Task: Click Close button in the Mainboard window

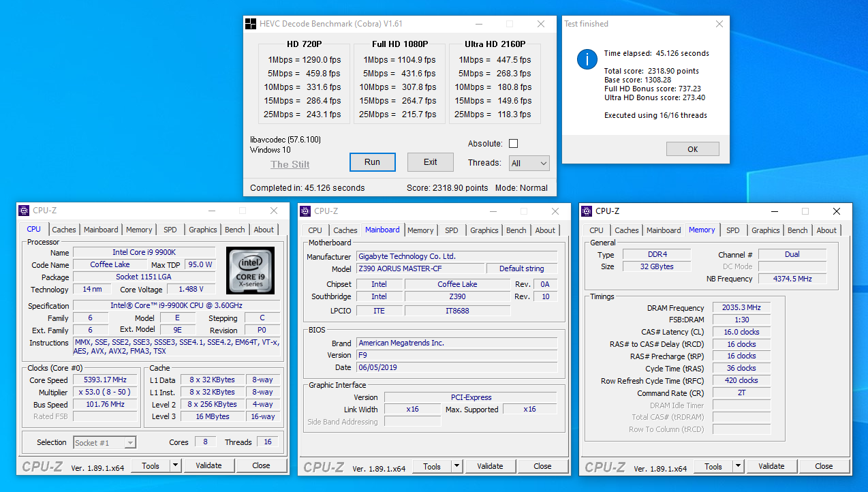Action: pos(542,466)
